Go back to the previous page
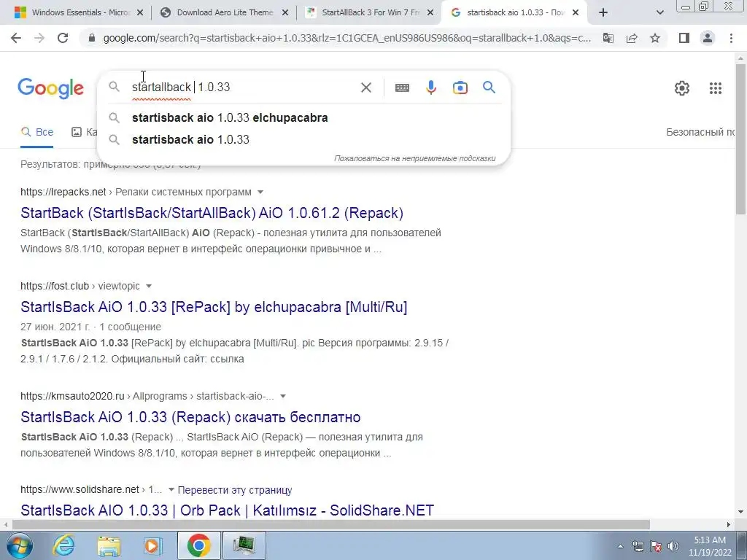Viewport: 747px width, 560px height. 16,38
